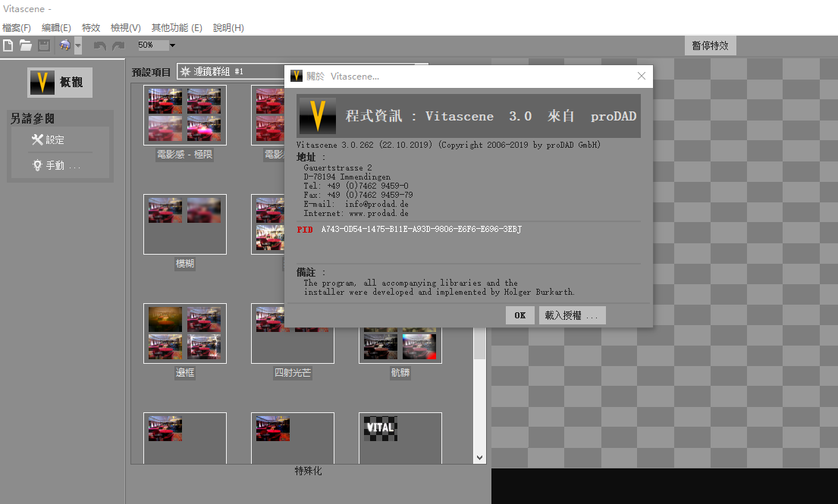Open a project via the folder icon

[26, 45]
